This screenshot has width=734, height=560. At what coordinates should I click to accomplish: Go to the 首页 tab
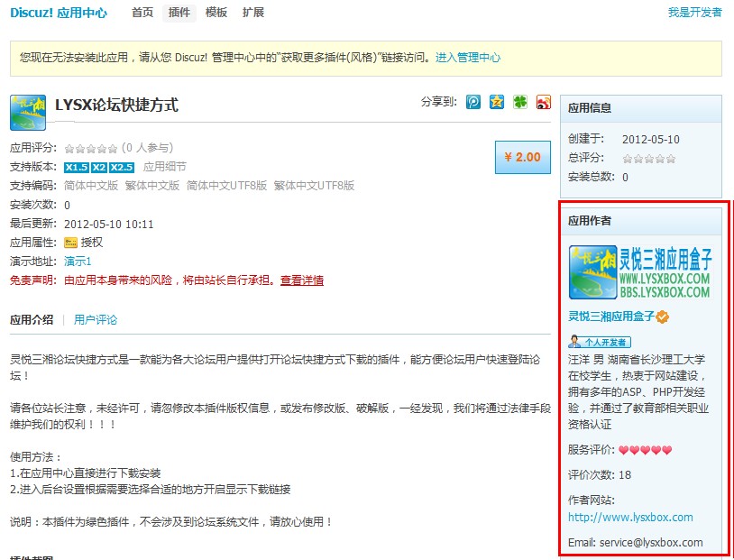142,13
